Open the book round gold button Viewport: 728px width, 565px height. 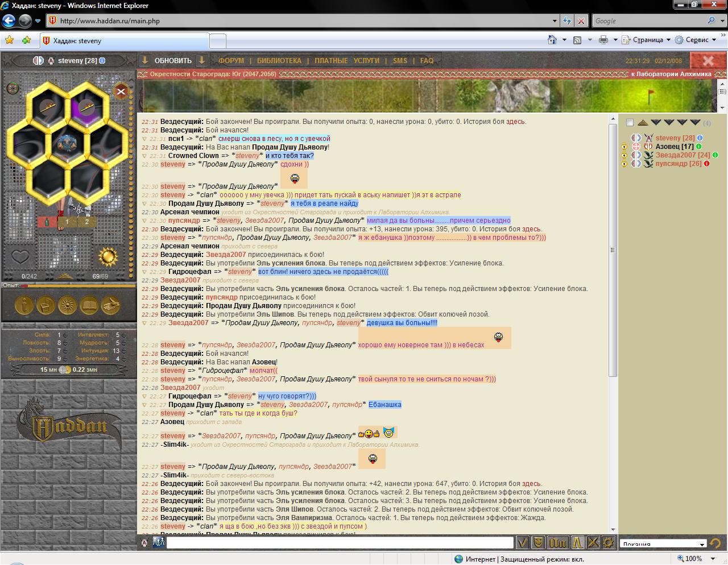pyautogui.click(x=89, y=306)
